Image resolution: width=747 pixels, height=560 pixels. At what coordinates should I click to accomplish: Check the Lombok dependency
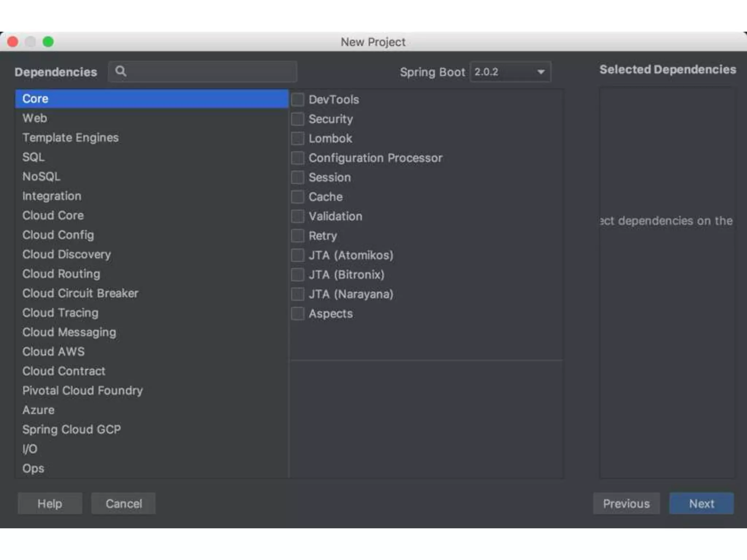(298, 139)
